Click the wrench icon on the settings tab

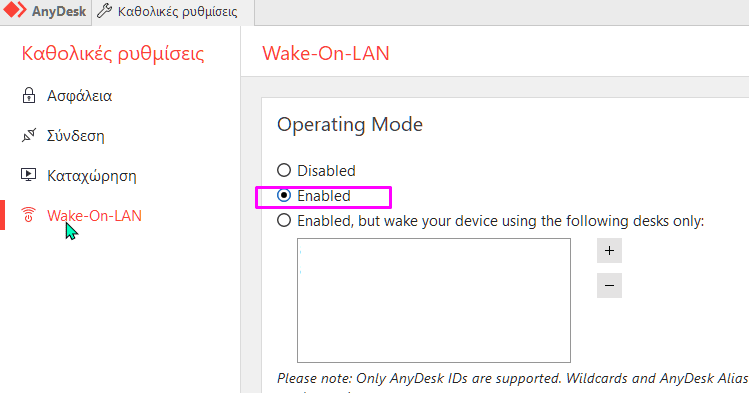(x=105, y=11)
